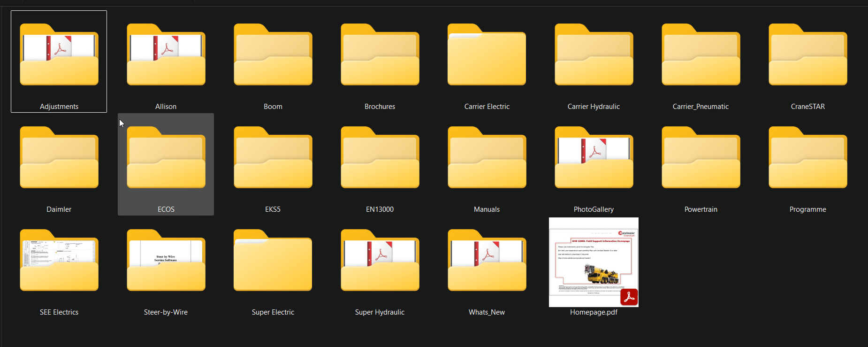This screenshot has width=868, height=347.
Task: Click the Allison folder name label
Action: tap(166, 107)
